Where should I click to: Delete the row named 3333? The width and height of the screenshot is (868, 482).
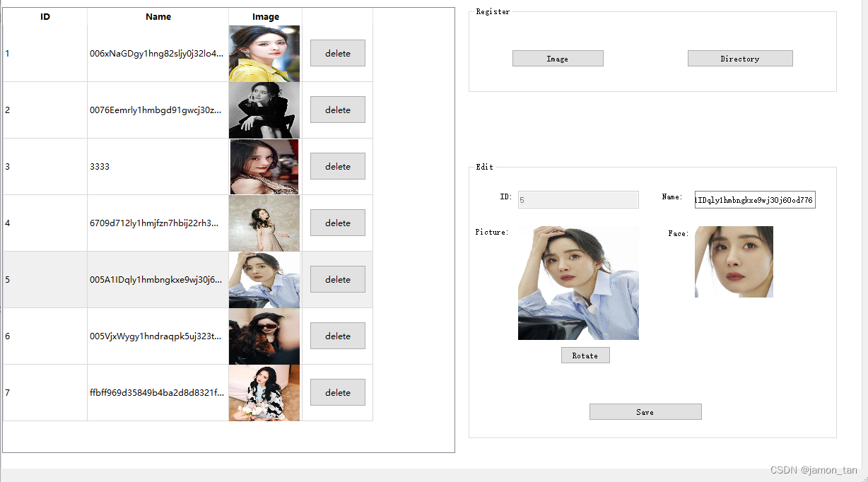click(x=338, y=166)
